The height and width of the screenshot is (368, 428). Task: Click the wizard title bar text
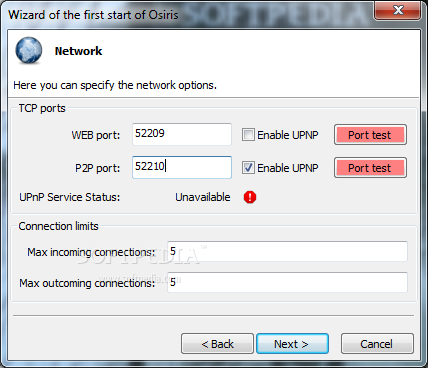(x=93, y=15)
